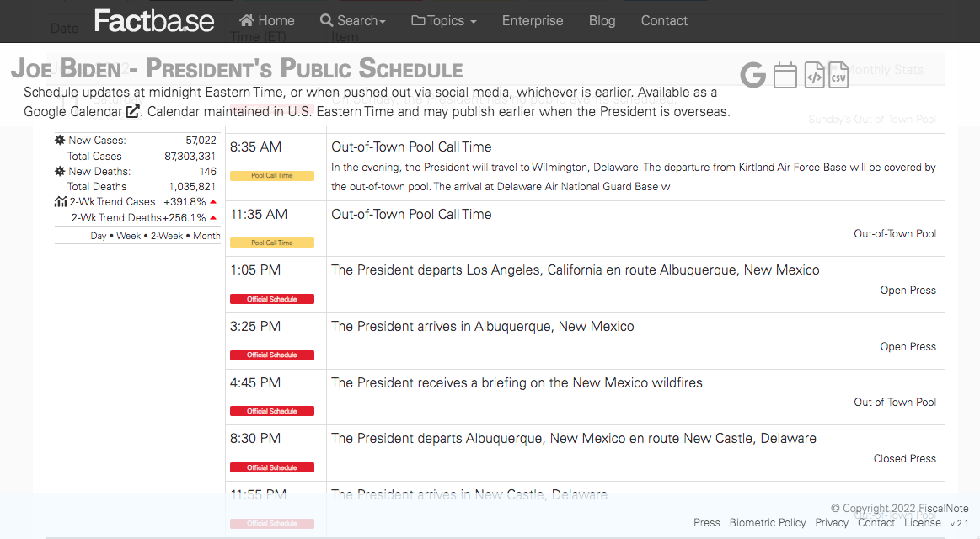This screenshot has height=539, width=980.
Task: Click the Total Deaths value 1,035,821
Action: click(192, 187)
